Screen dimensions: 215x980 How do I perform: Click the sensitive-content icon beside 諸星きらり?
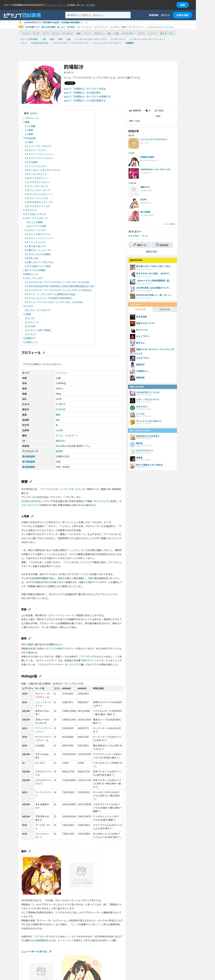pyautogui.click(x=134, y=191)
